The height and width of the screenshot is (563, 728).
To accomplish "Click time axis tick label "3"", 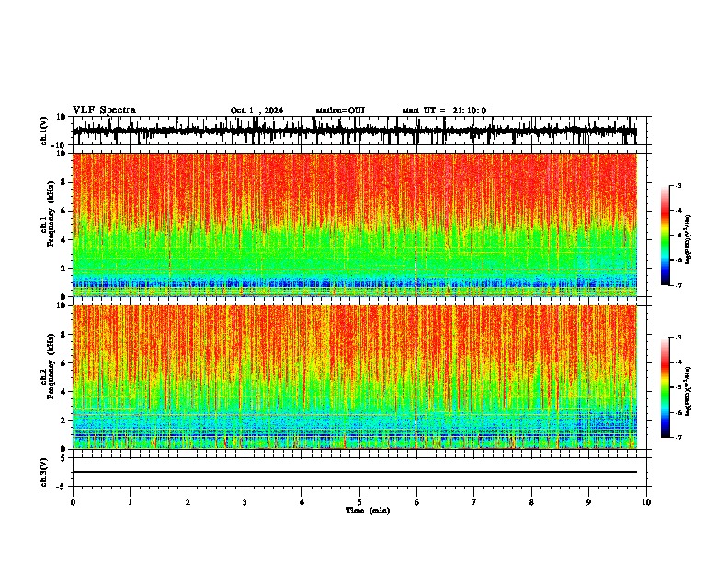I will click(x=245, y=502).
